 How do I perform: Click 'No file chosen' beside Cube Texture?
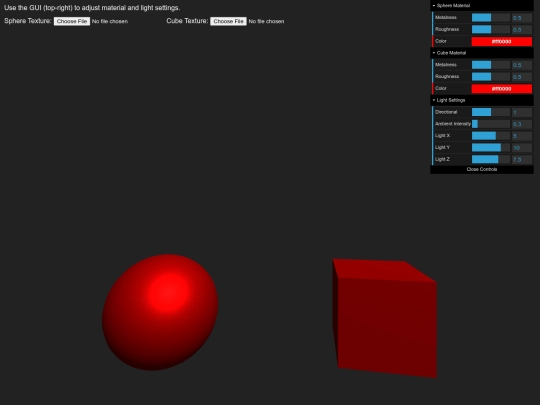266,21
